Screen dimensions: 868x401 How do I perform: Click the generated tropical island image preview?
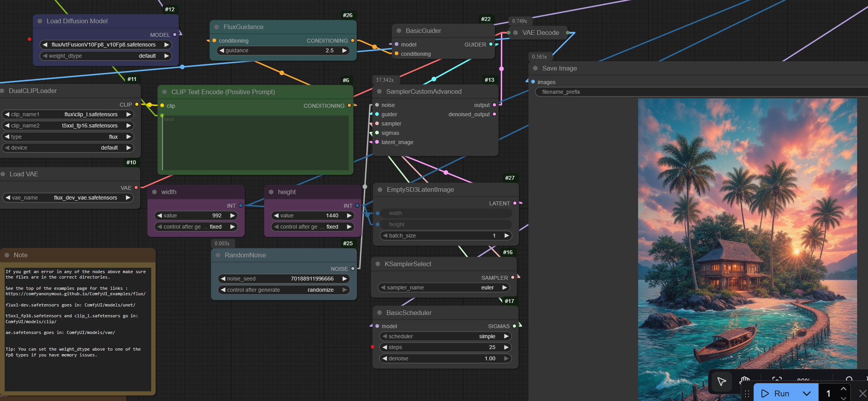click(747, 248)
